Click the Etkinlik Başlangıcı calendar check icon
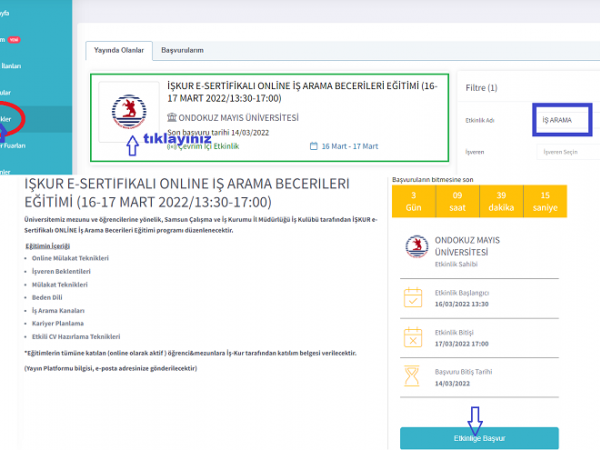The width and height of the screenshot is (600, 450). (413, 298)
